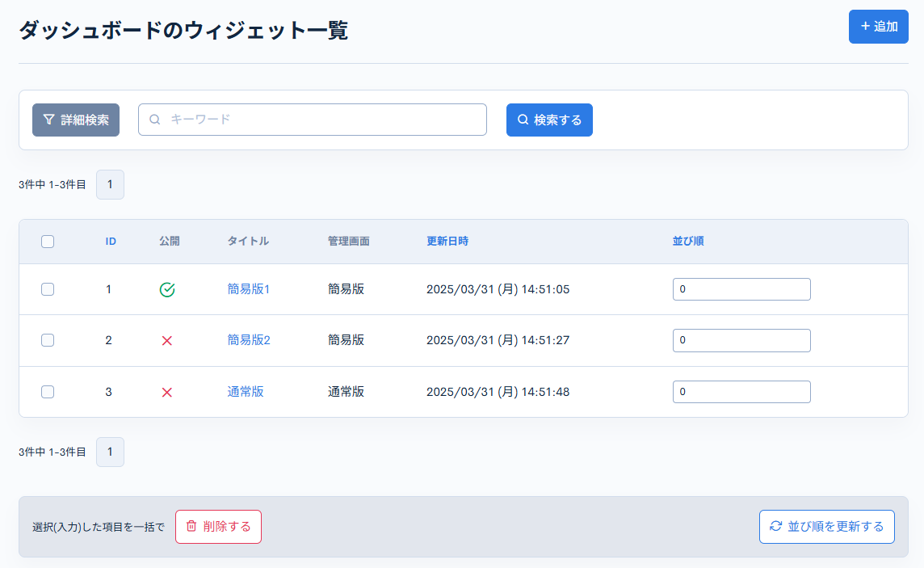Click the green check publish icon for 簡易版1
The width and height of the screenshot is (924, 568).
168,288
